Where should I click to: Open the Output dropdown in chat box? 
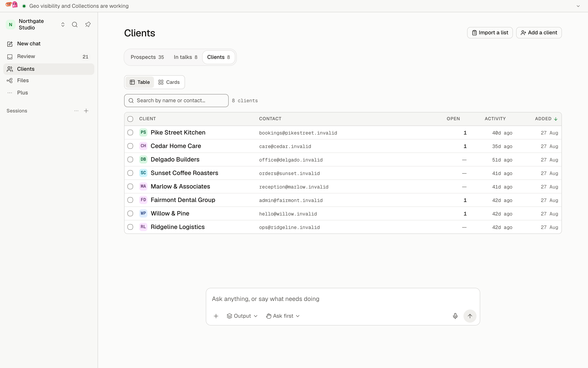click(x=242, y=316)
